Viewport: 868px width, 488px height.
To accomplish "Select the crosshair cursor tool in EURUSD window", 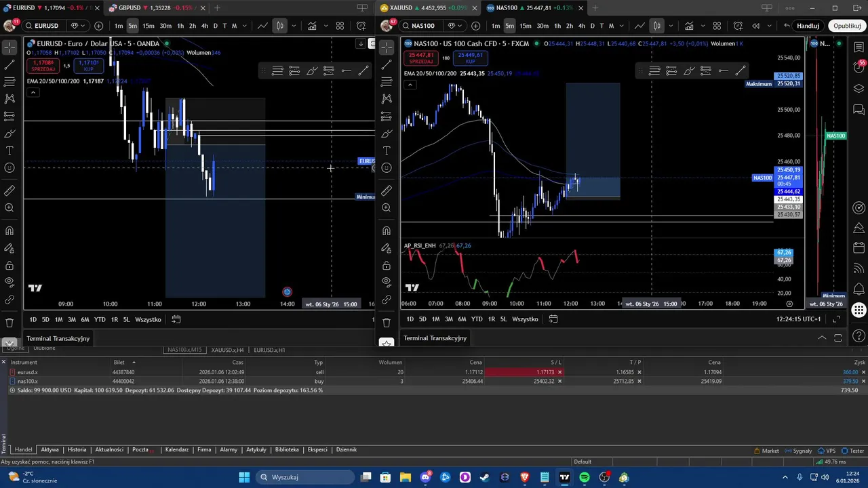I will click(9, 47).
